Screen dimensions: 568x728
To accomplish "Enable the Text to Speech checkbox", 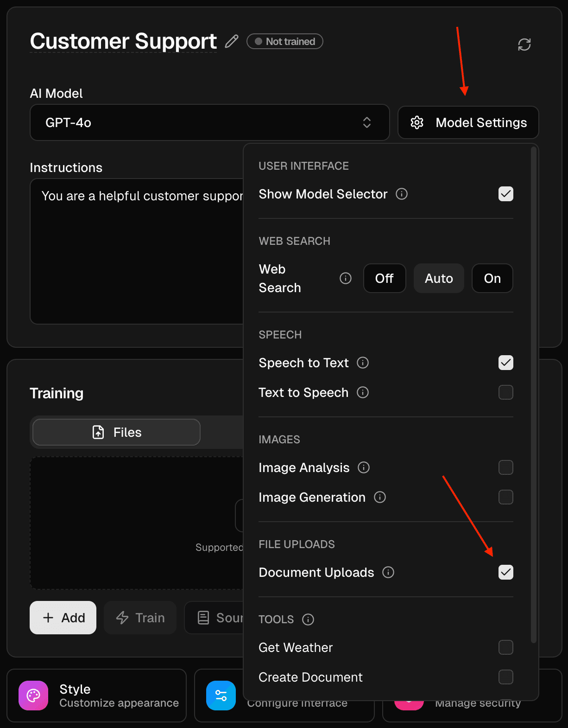I will pos(505,392).
